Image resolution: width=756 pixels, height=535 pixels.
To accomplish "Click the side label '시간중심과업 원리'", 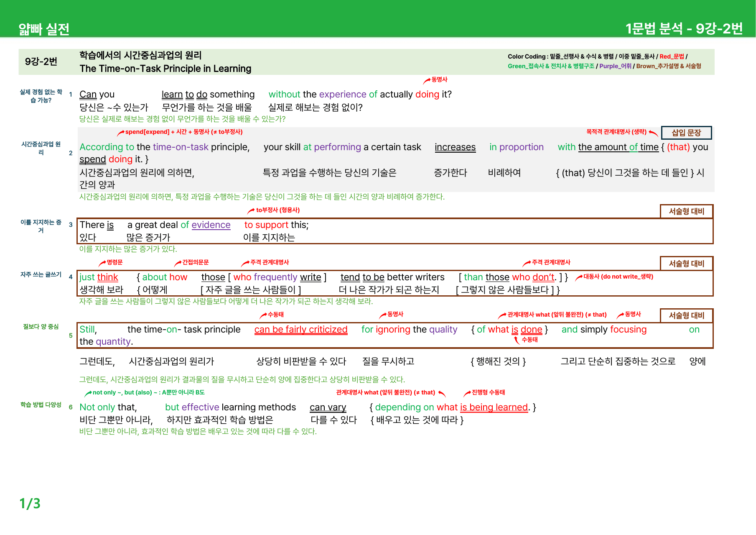I will pyautogui.click(x=41, y=148).
